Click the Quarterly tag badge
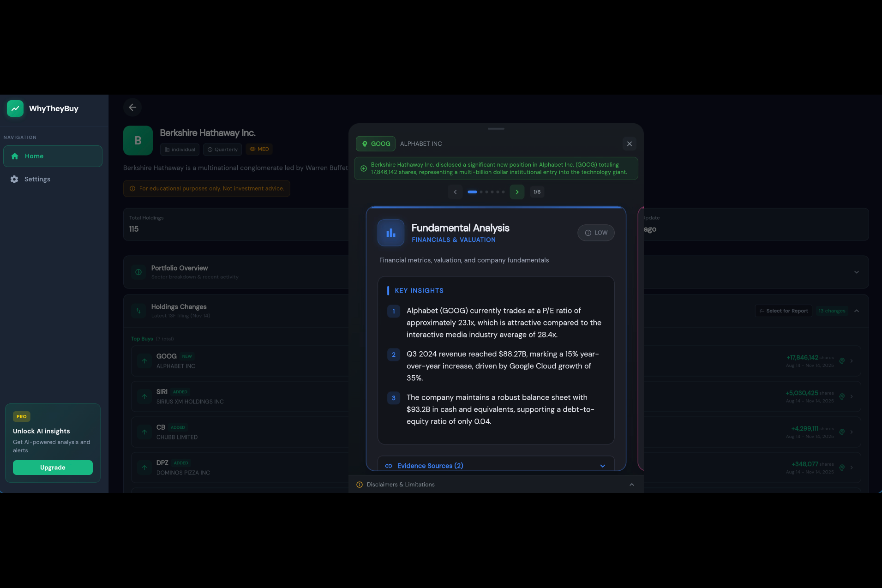Screen dimensions: 882x588 click(x=222, y=150)
